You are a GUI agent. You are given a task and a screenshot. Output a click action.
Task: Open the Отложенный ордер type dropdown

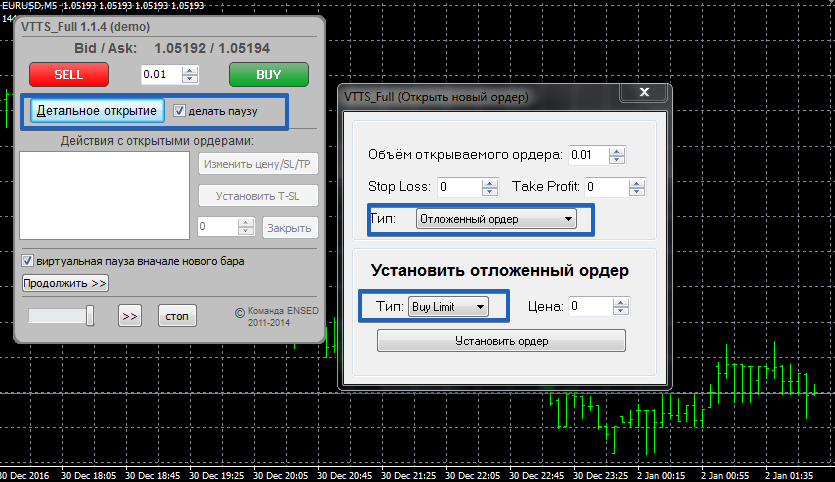pyautogui.click(x=496, y=218)
